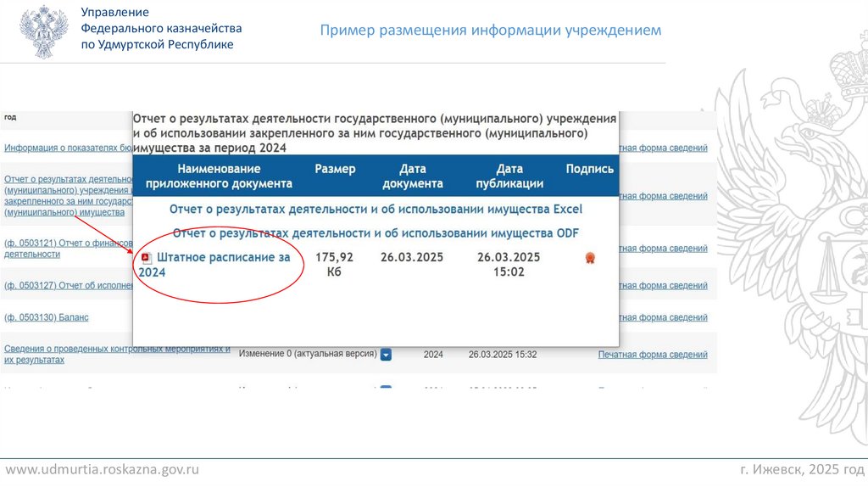Click the Дата документа column header
868x487 pixels.
(x=413, y=176)
